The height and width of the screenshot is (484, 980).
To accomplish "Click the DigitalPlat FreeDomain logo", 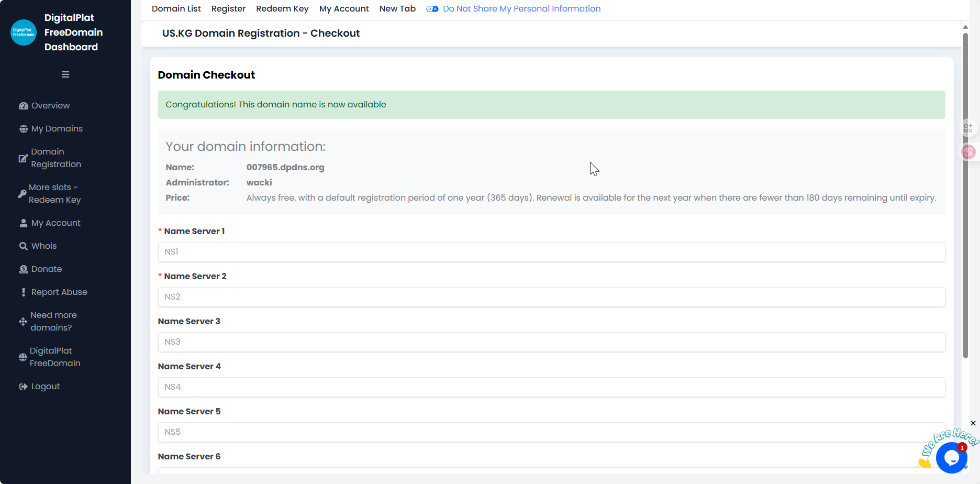I will [24, 32].
